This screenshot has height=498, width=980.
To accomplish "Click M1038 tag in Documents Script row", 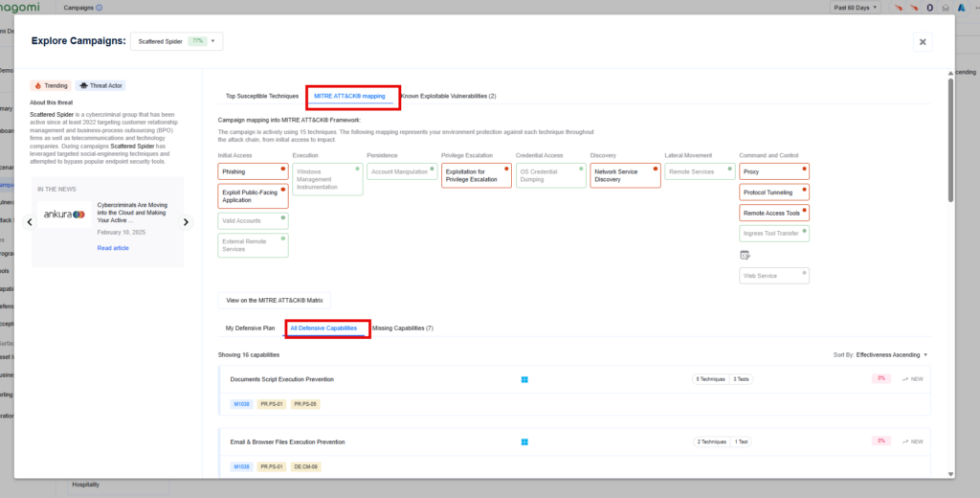I will [241, 404].
